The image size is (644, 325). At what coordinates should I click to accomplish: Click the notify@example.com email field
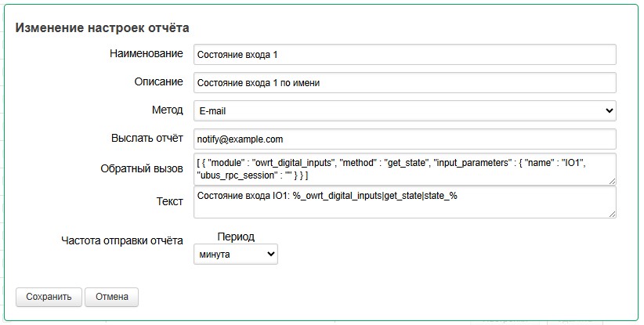coord(404,139)
